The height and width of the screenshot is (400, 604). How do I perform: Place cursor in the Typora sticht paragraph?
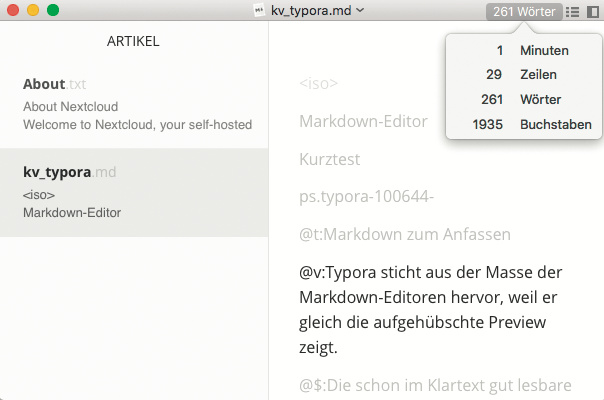tap(432, 309)
